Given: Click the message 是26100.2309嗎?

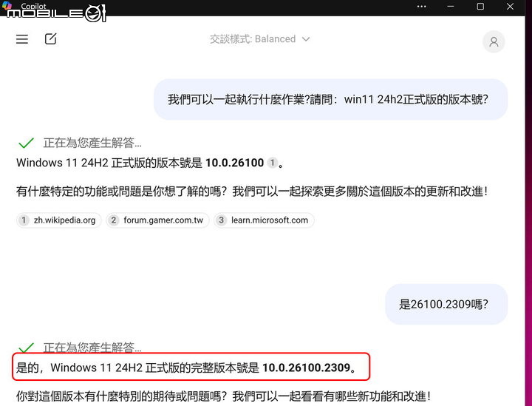Looking at the screenshot, I should [x=446, y=304].
